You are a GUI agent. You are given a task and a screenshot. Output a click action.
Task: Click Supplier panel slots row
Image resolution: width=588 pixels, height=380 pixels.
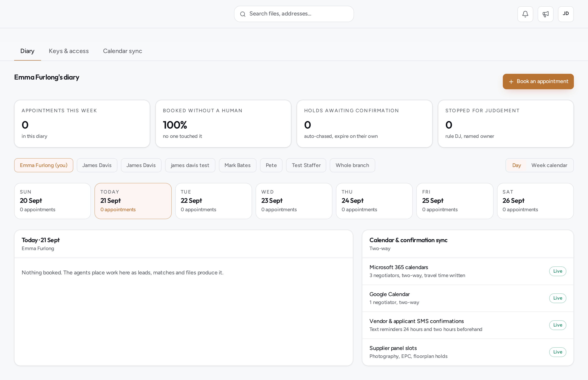tap(468, 352)
